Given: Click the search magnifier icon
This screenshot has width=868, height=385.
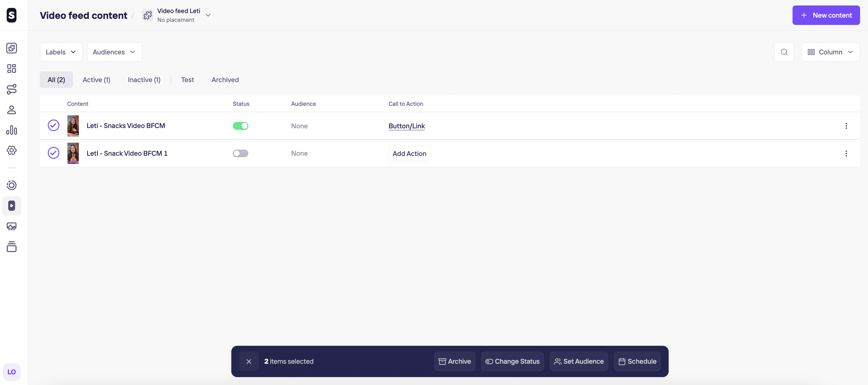Looking at the screenshot, I should pos(784,52).
